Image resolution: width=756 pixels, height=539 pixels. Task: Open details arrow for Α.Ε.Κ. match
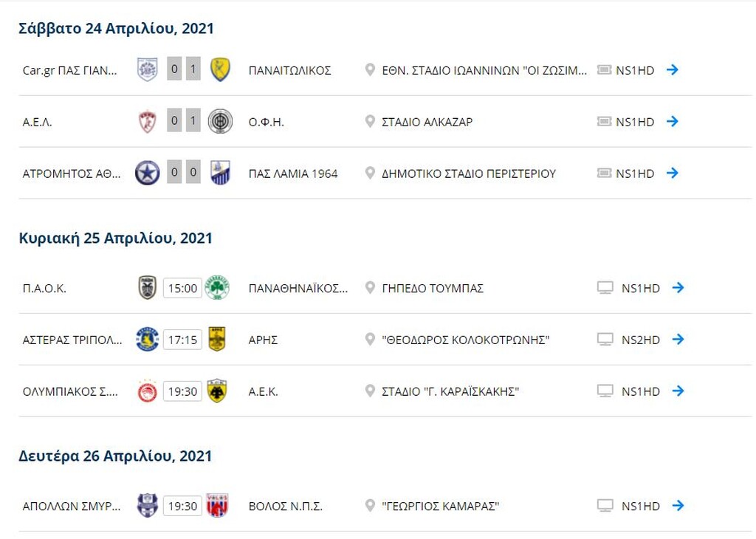[678, 391]
